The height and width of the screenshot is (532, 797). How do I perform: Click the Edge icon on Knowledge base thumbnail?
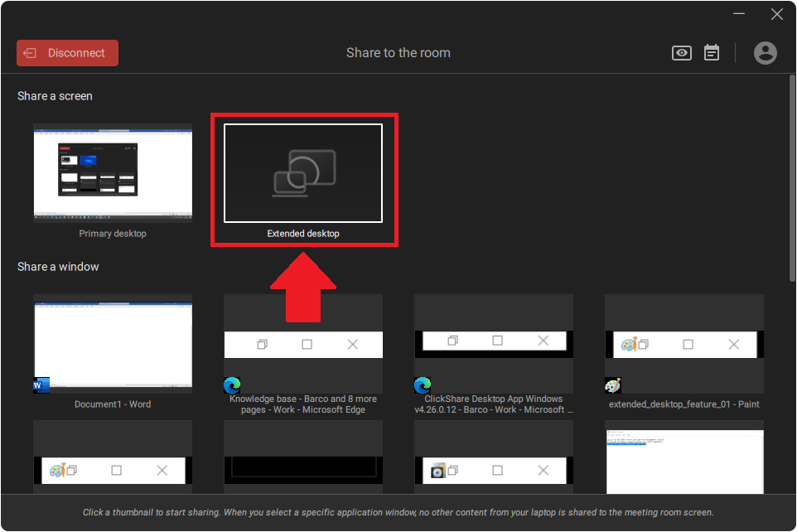(232, 385)
